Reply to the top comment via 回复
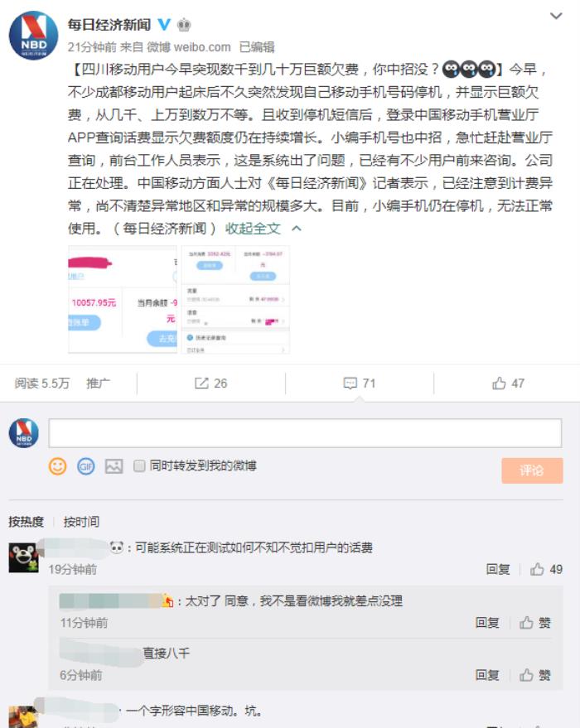 click(498, 569)
